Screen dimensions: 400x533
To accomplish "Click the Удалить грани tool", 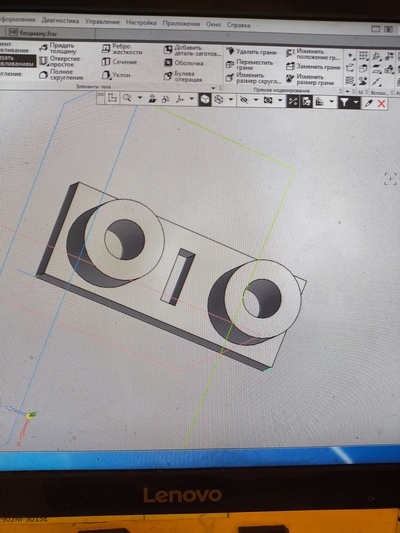I will pyautogui.click(x=251, y=52).
